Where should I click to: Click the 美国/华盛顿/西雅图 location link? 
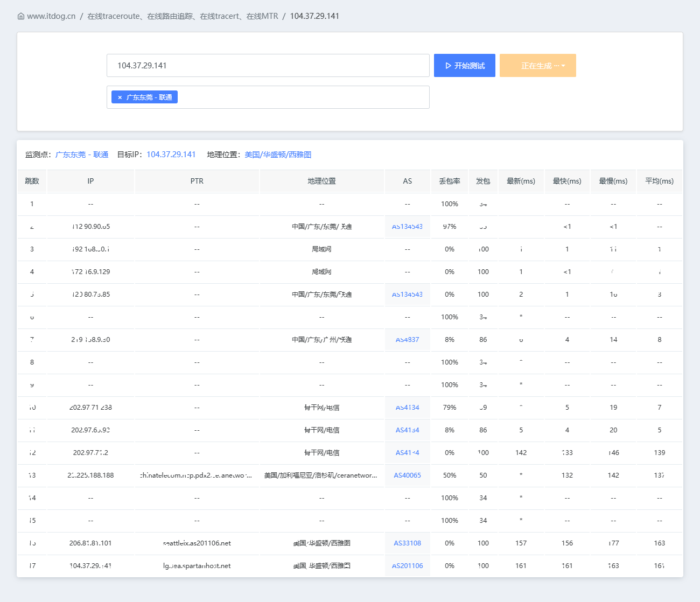[278, 155]
